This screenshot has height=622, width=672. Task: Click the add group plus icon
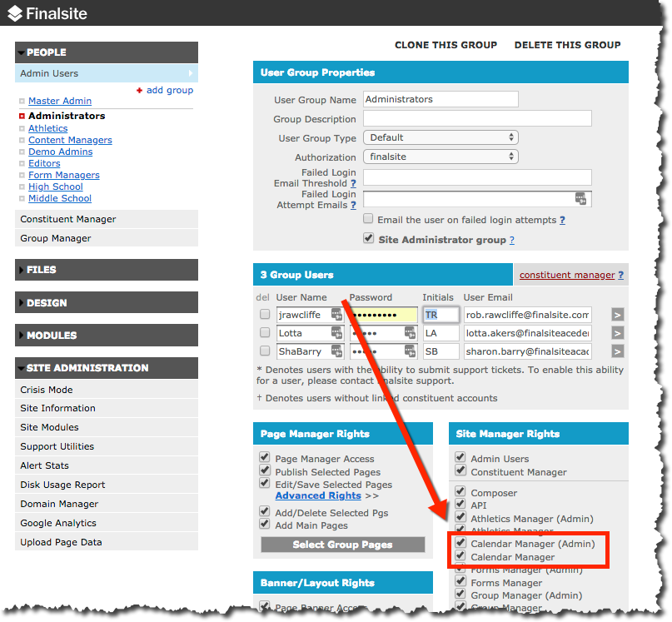pyautogui.click(x=139, y=91)
